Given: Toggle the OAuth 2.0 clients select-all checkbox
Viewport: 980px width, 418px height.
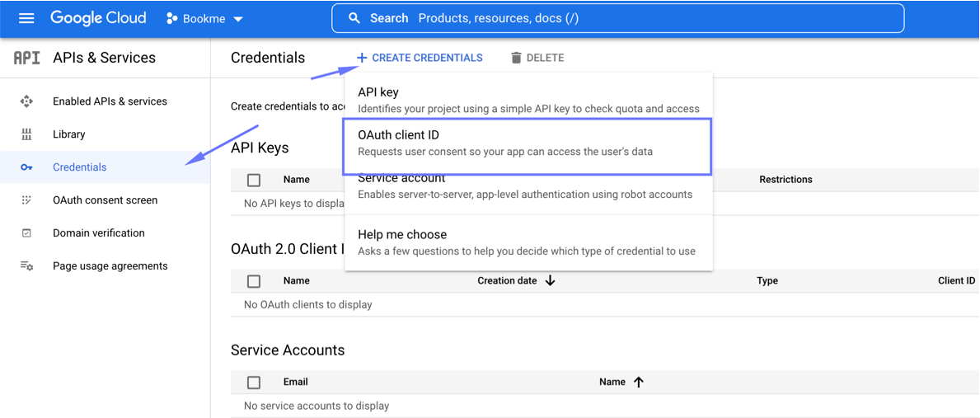Looking at the screenshot, I should 254,281.
